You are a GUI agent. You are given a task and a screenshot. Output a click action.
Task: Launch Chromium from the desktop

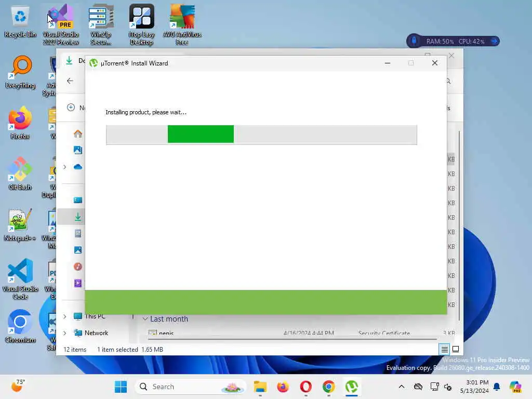(20, 326)
